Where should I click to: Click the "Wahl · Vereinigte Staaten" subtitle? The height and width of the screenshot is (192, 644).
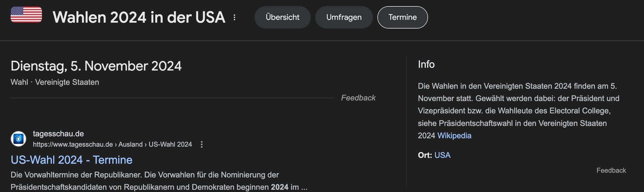(x=55, y=82)
